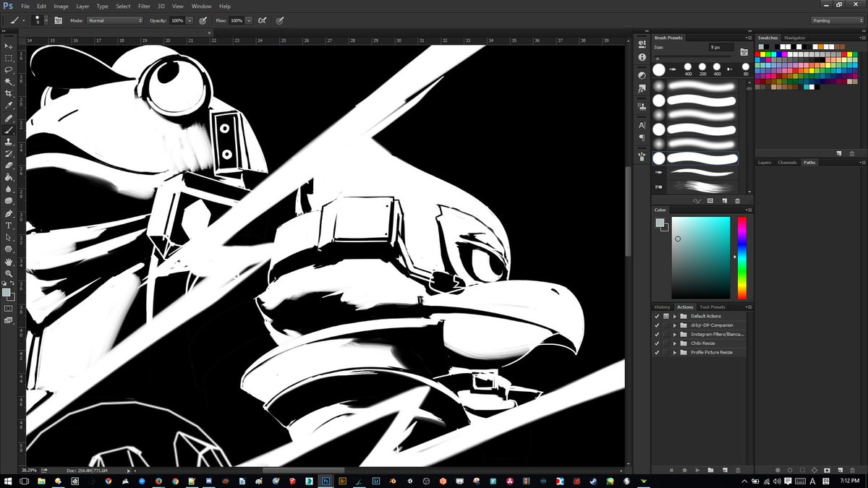Open the Opacity slider dropdown arrow
The width and height of the screenshot is (868, 488).
pos(190,20)
